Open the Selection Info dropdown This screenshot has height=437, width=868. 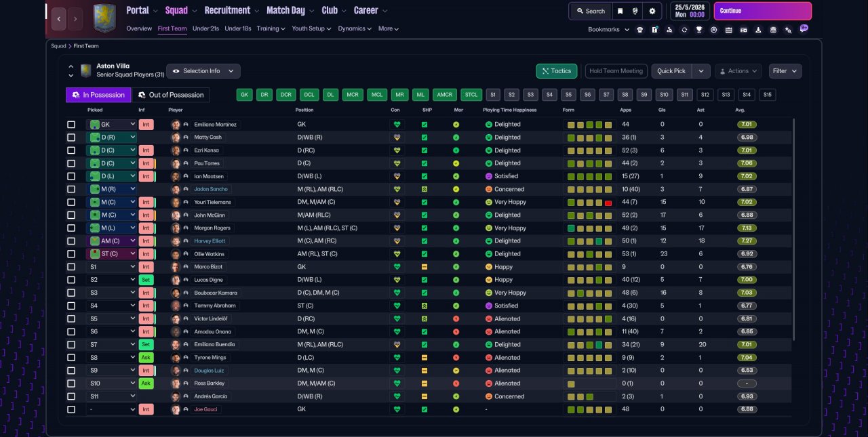pos(203,71)
